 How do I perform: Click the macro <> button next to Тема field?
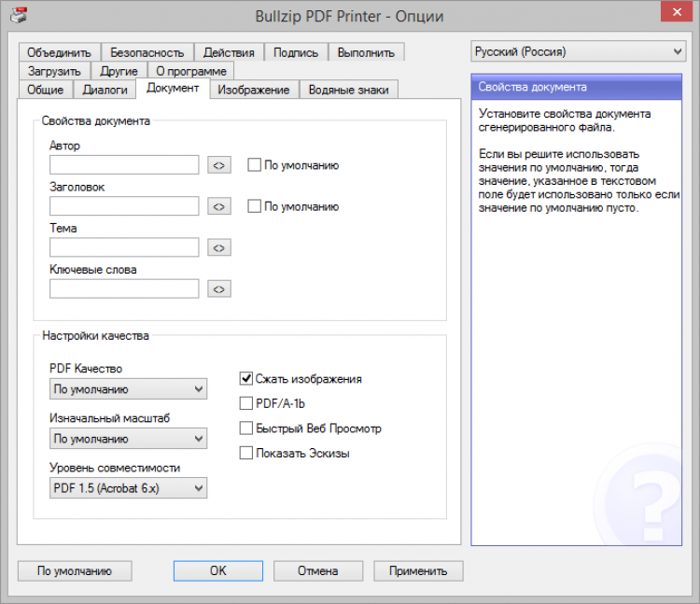tap(219, 247)
